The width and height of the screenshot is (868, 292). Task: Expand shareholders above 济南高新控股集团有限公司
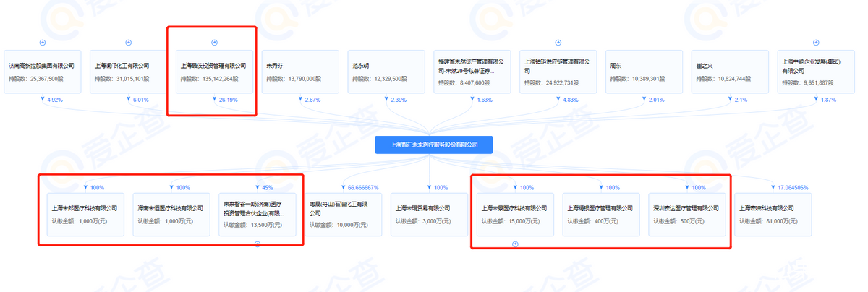point(43,43)
